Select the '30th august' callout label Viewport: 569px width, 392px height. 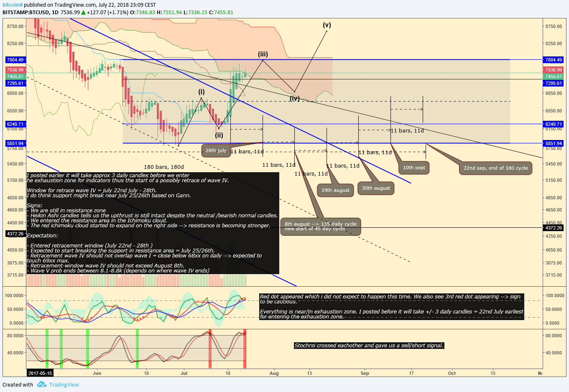376,188
